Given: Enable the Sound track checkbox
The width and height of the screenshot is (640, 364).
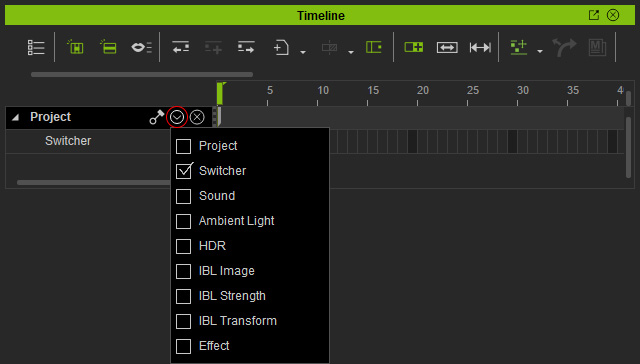Looking at the screenshot, I should [x=184, y=196].
